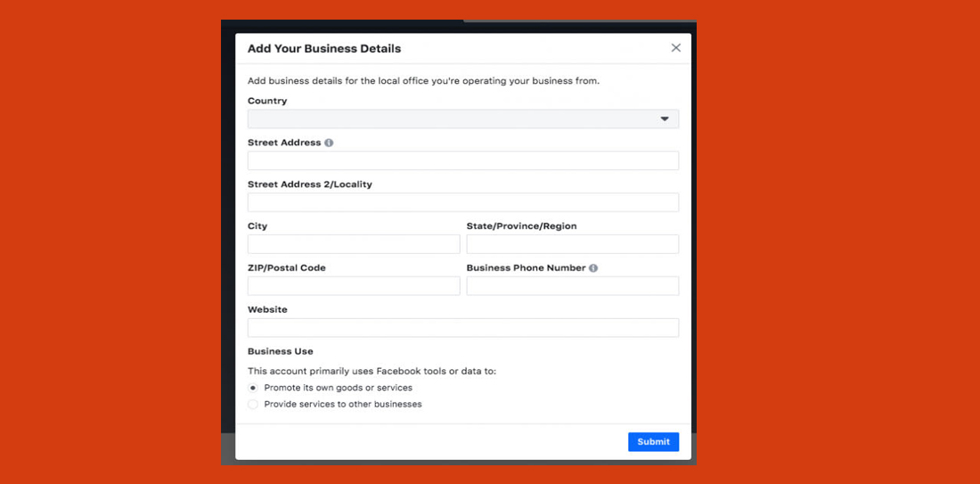Click the City text field

pyautogui.click(x=354, y=244)
